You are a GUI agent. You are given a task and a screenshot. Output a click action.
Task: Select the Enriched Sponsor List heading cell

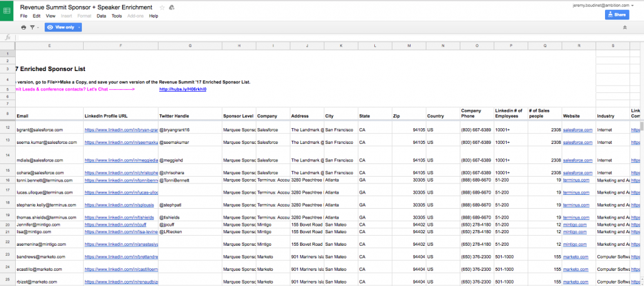pos(49,69)
